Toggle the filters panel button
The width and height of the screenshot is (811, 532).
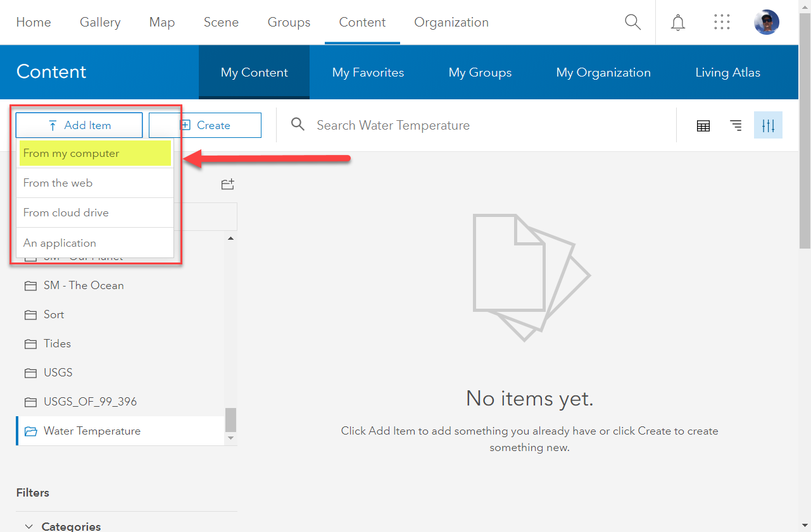(768, 125)
